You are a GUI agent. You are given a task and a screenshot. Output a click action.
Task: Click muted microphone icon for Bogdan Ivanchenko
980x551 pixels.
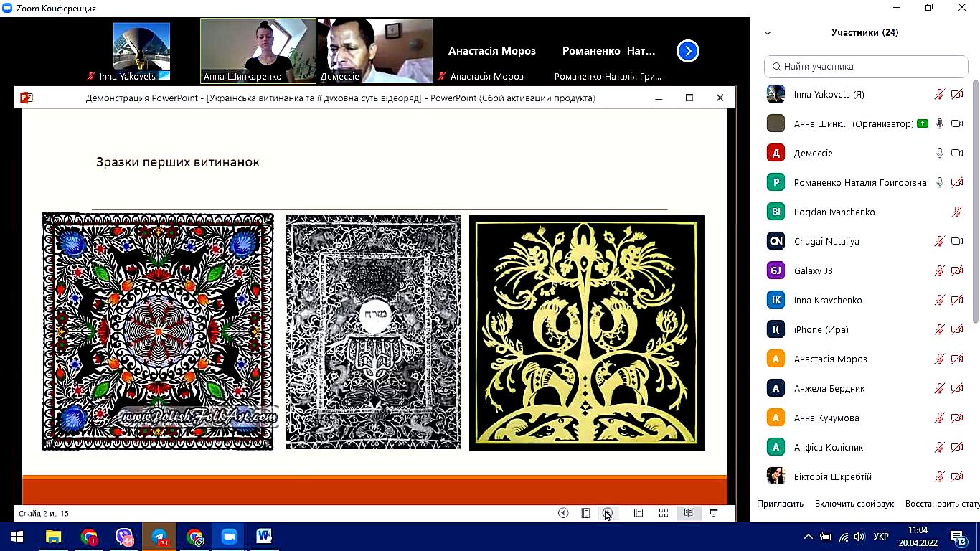957,212
